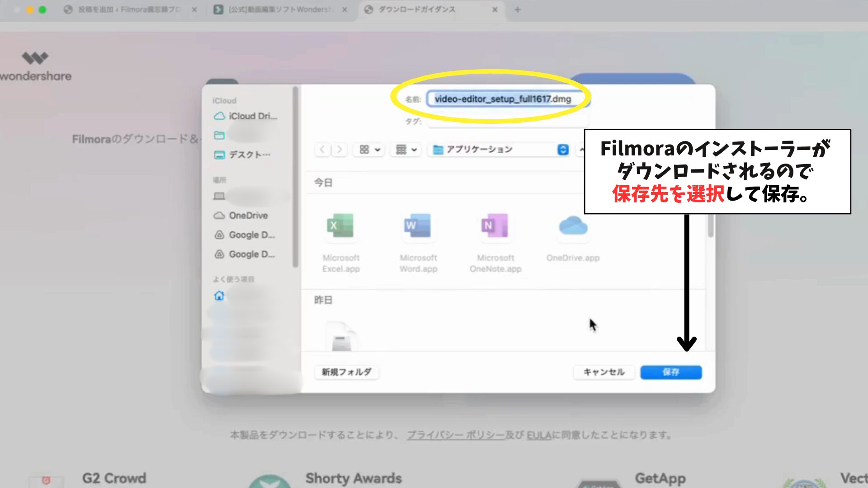
Task: Select the OneDrive.app cloud icon
Action: tap(573, 226)
